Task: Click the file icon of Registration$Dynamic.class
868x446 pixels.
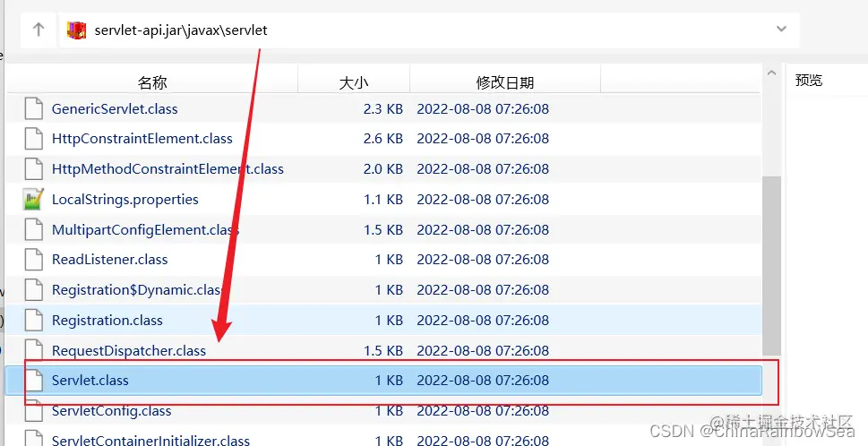Action: 34,290
